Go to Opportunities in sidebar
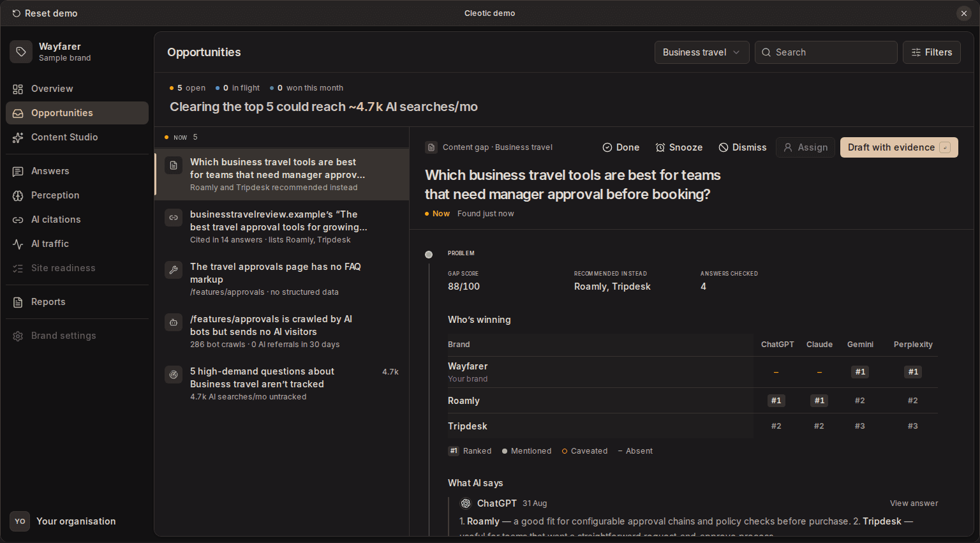Screen dimensions: 980x543 pyautogui.click(x=77, y=113)
